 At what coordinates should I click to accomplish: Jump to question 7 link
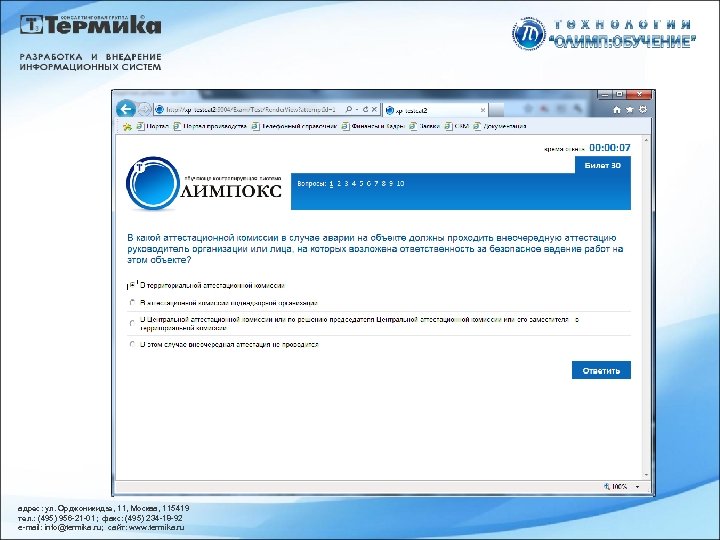(376, 184)
